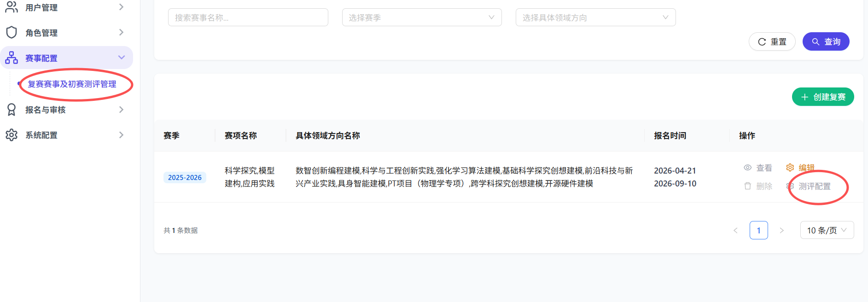The width and height of the screenshot is (868, 302).
Task: Open the 10 条/页 page size dropdown
Action: [x=827, y=230]
